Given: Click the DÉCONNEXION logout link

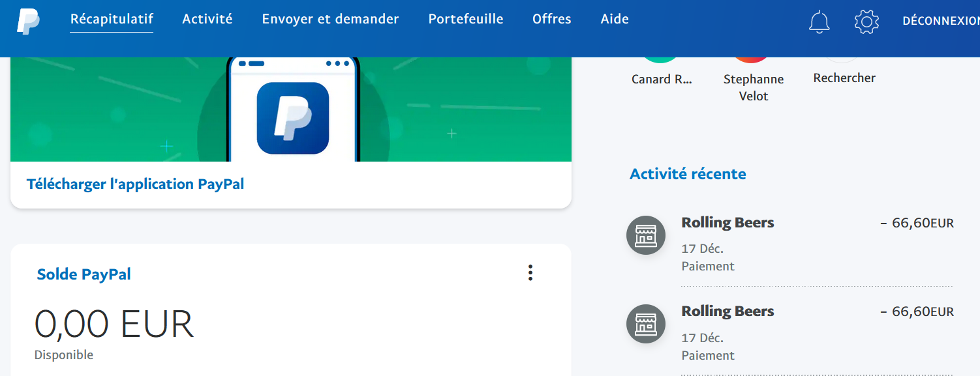Looking at the screenshot, I should coord(941,21).
